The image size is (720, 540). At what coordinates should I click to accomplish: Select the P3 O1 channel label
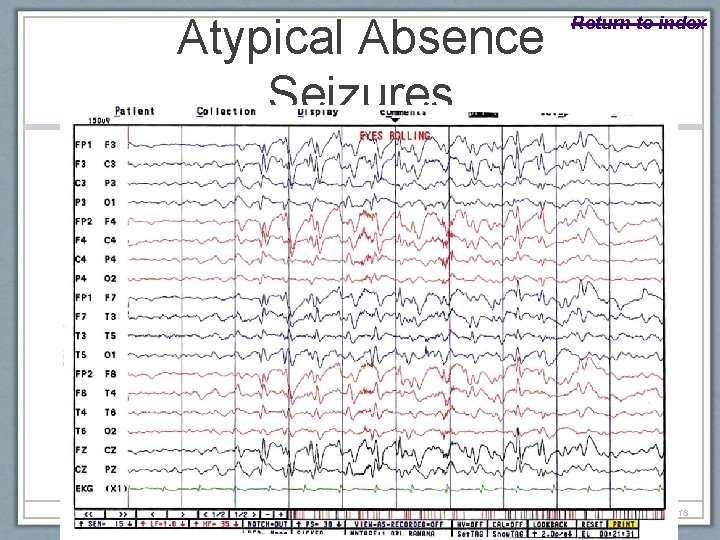click(96, 202)
